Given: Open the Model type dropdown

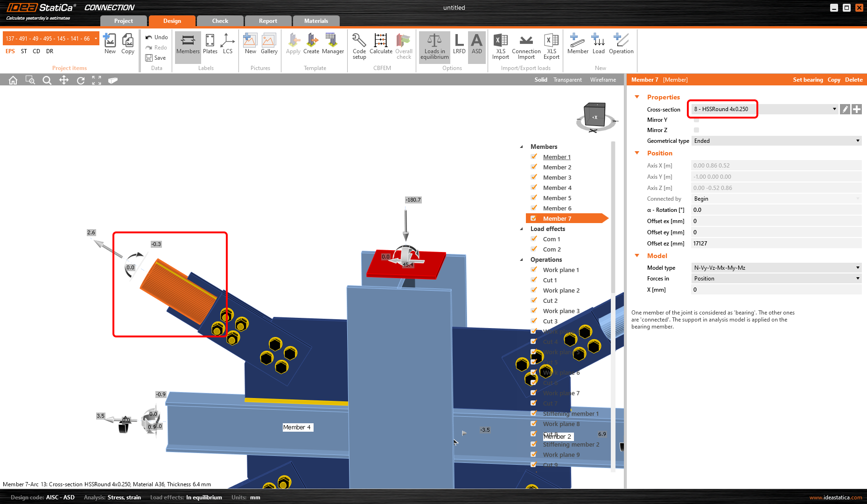Looking at the screenshot, I should (x=776, y=268).
